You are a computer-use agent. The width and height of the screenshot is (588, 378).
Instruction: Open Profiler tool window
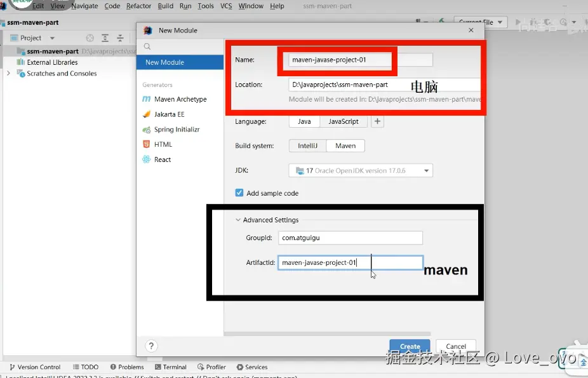tap(211, 367)
